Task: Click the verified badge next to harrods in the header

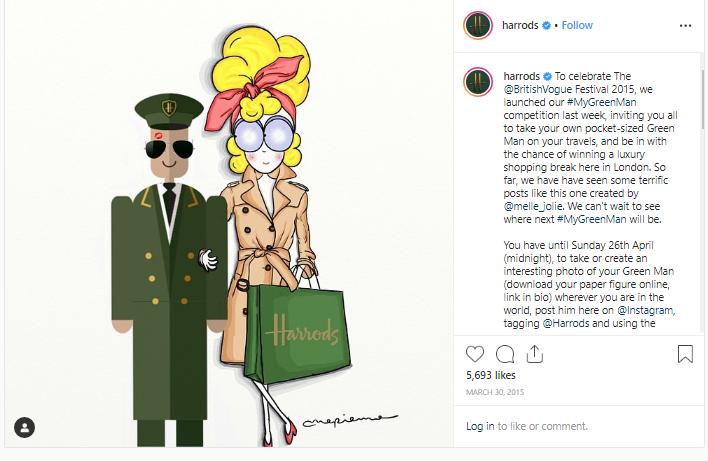Action: click(x=546, y=25)
